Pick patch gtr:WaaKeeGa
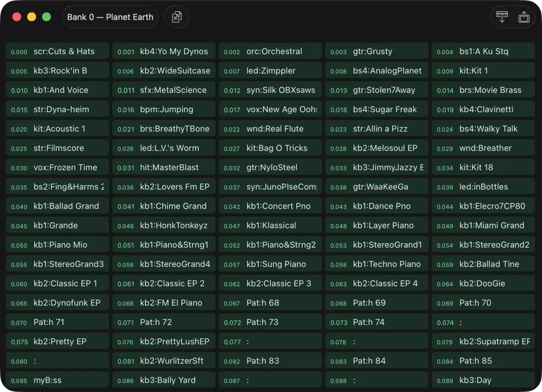The height and width of the screenshot is (392, 542). (x=377, y=187)
